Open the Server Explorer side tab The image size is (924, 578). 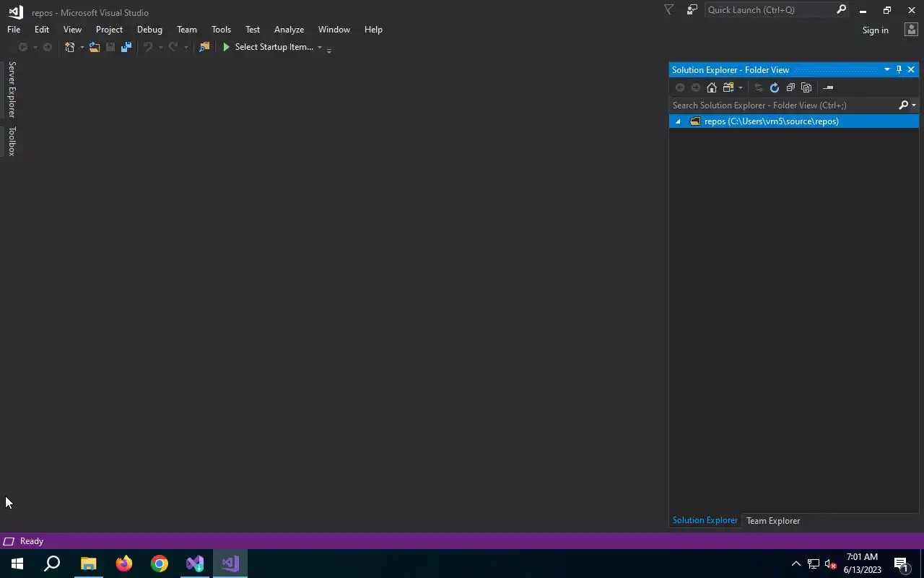pyautogui.click(x=12, y=90)
